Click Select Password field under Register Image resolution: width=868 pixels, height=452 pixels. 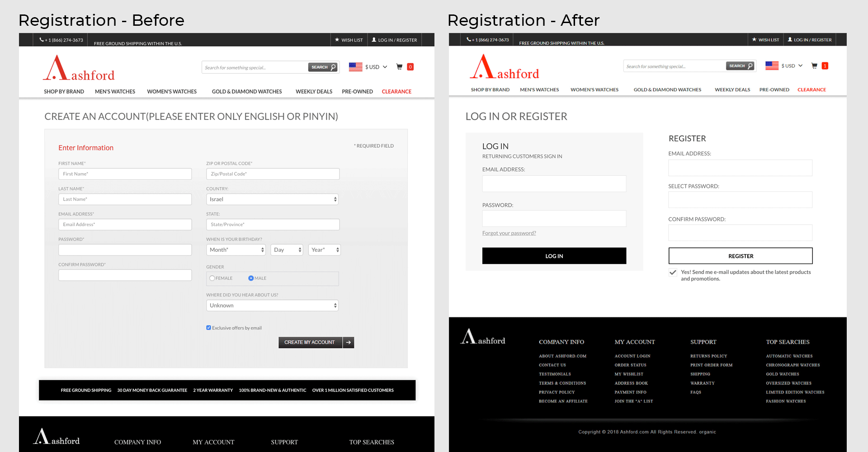(x=741, y=200)
